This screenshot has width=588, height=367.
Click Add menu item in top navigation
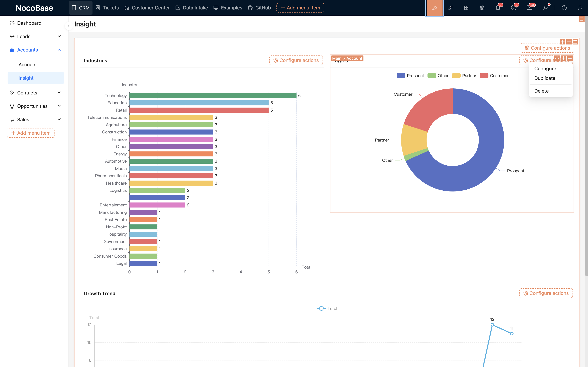click(x=300, y=8)
